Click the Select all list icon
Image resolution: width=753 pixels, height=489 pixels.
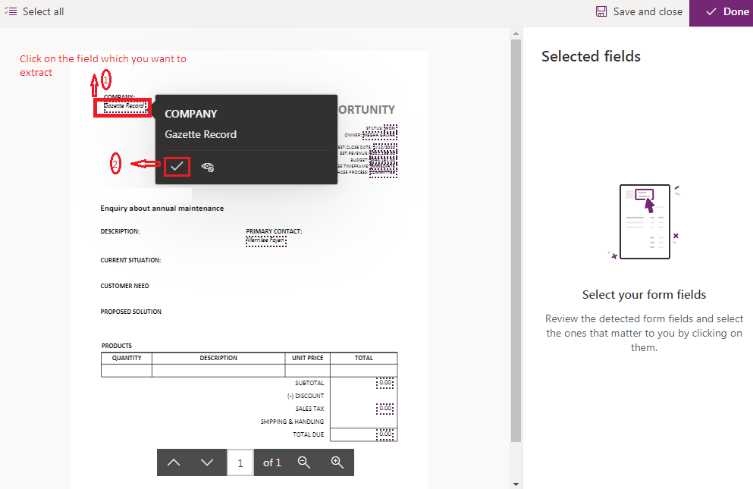click(11, 11)
